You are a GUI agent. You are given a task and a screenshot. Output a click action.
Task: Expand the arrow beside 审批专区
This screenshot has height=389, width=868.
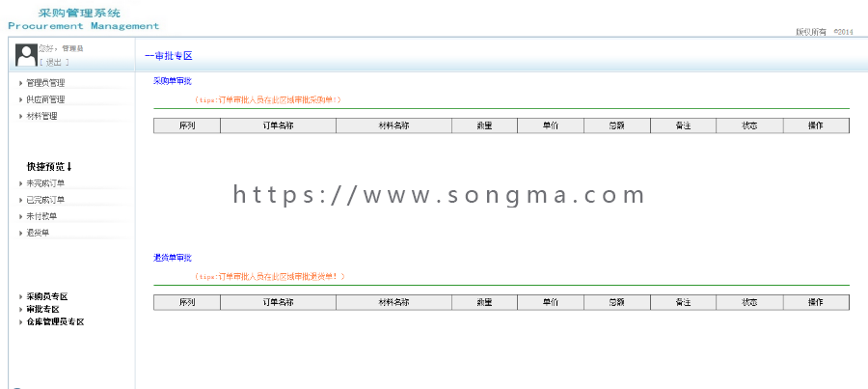click(21, 310)
